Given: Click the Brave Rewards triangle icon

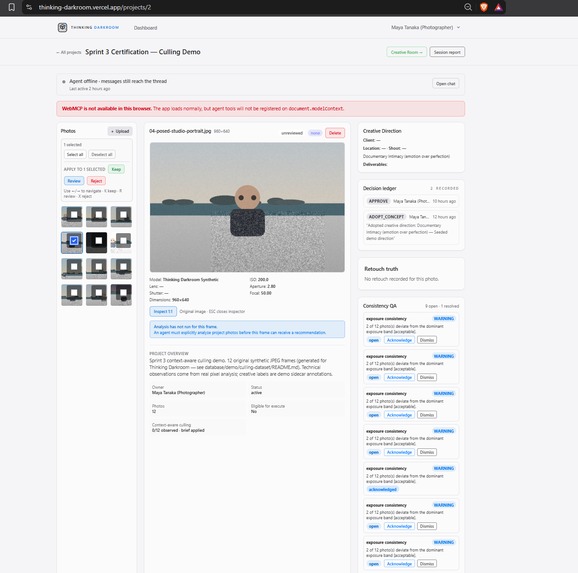Looking at the screenshot, I should coord(498,7).
